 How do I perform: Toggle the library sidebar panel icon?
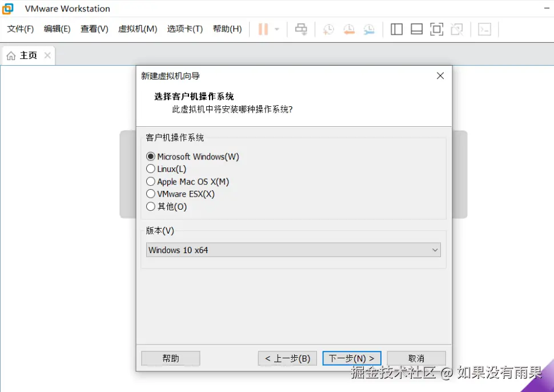[x=396, y=29]
